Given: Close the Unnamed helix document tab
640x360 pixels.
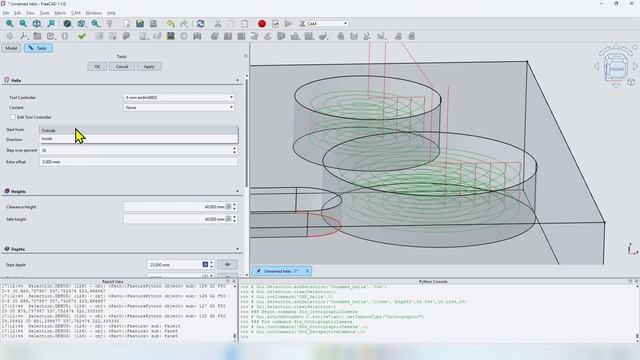Looking at the screenshot, I should click(x=307, y=271).
